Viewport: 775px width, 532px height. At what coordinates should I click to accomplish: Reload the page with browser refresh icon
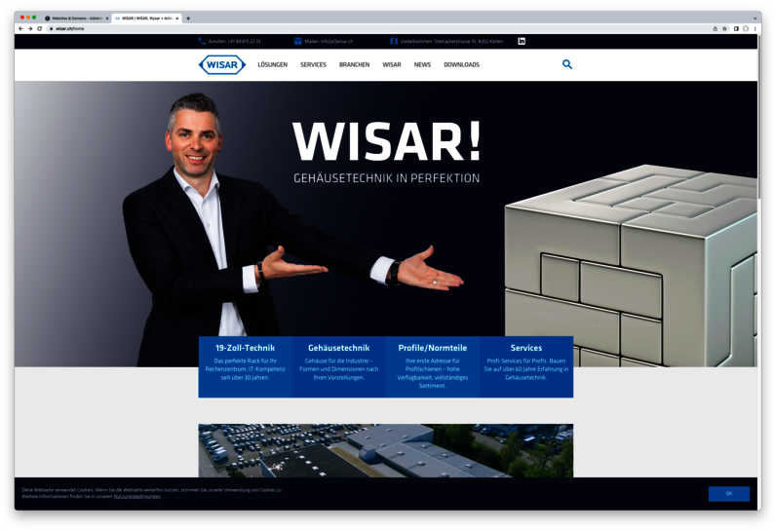tap(40, 28)
